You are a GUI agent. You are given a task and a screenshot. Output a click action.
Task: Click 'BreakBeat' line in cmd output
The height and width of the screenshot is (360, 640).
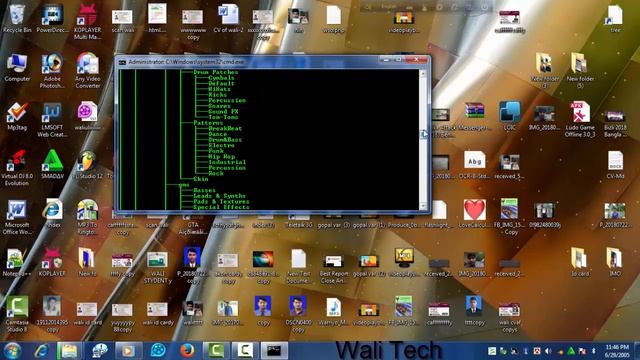point(225,129)
